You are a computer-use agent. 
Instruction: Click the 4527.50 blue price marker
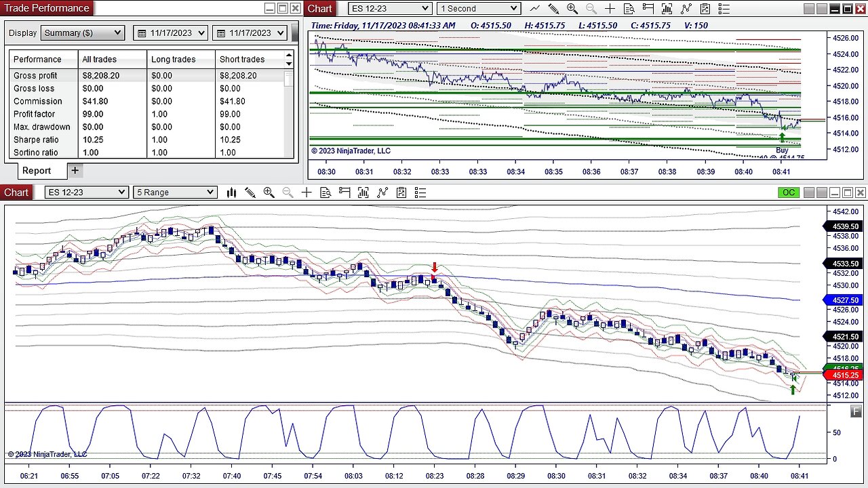pyautogui.click(x=842, y=300)
